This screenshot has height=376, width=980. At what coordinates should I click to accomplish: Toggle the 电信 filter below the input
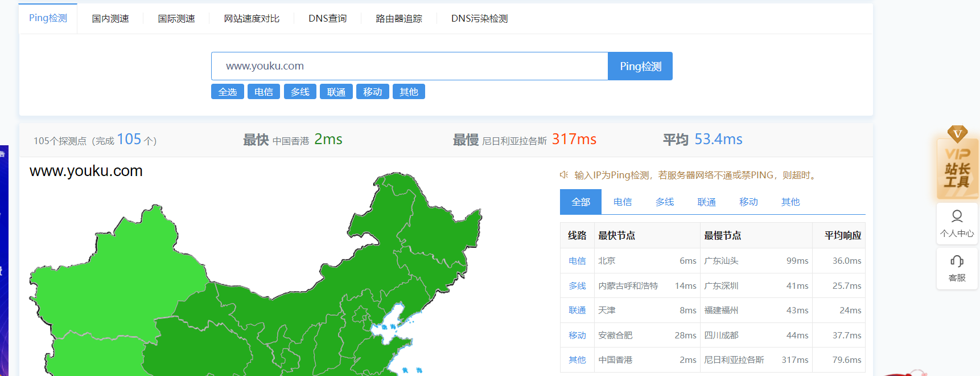(x=263, y=92)
